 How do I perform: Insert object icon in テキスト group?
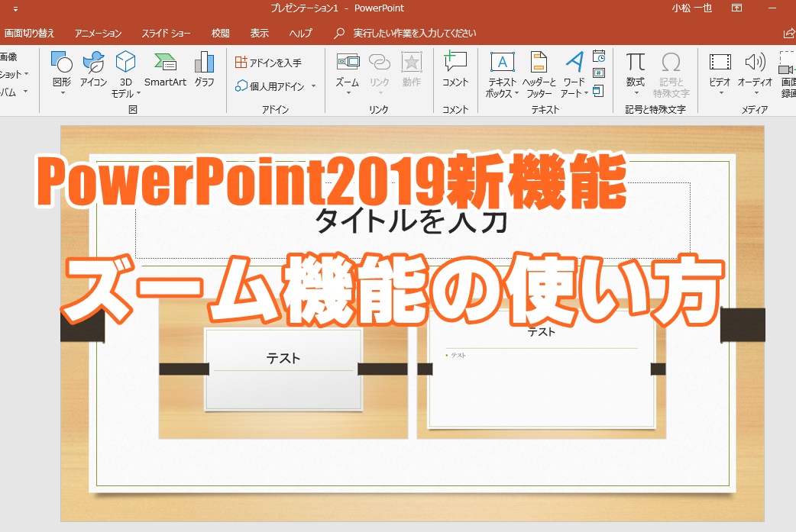pyautogui.click(x=598, y=92)
